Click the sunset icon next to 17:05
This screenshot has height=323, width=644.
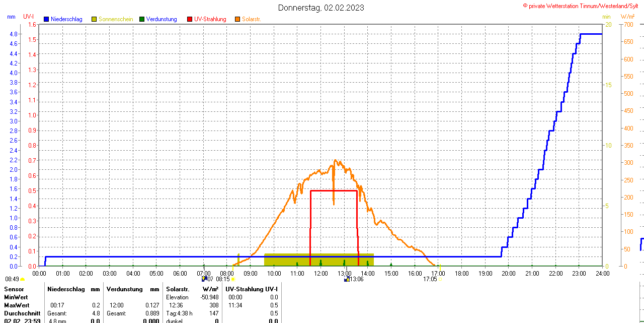[440, 279]
